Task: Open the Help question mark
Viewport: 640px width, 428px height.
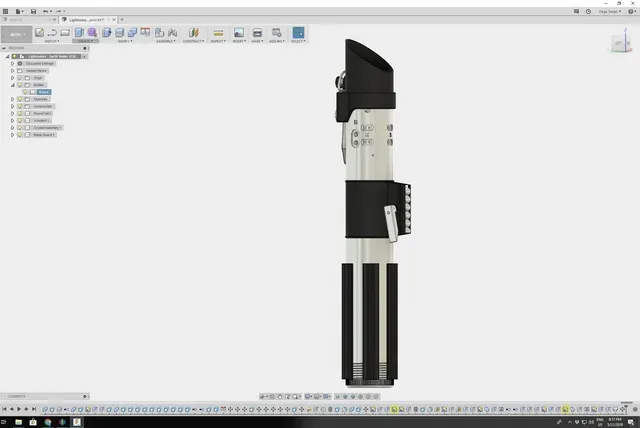Action: pyautogui.click(x=631, y=11)
